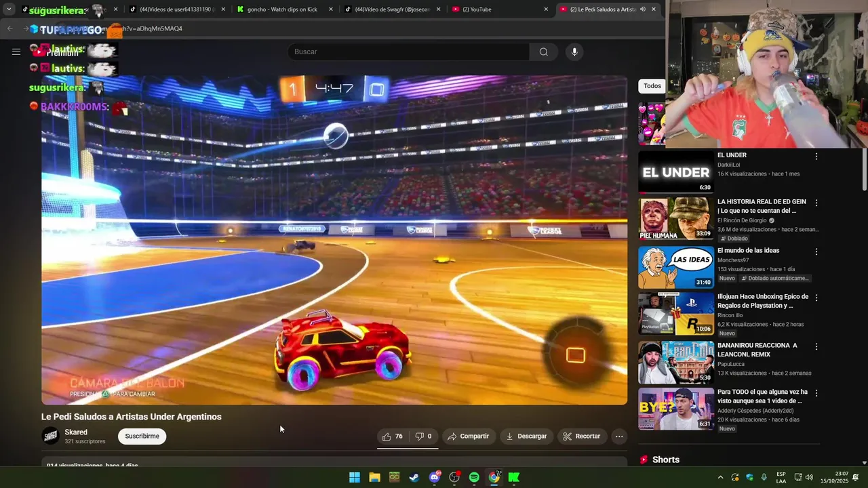Open Kick app from taskbar
Screen dimensions: 868x488
pyautogui.click(x=514, y=477)
